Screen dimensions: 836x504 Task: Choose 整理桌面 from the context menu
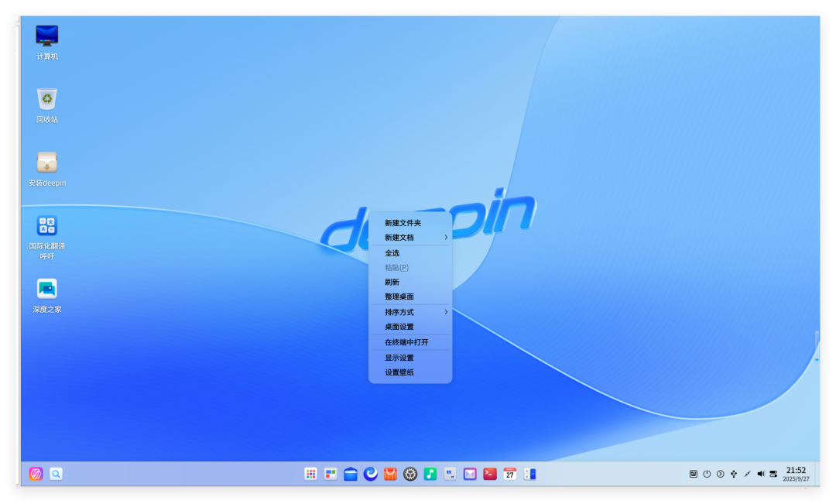point(410,297)
